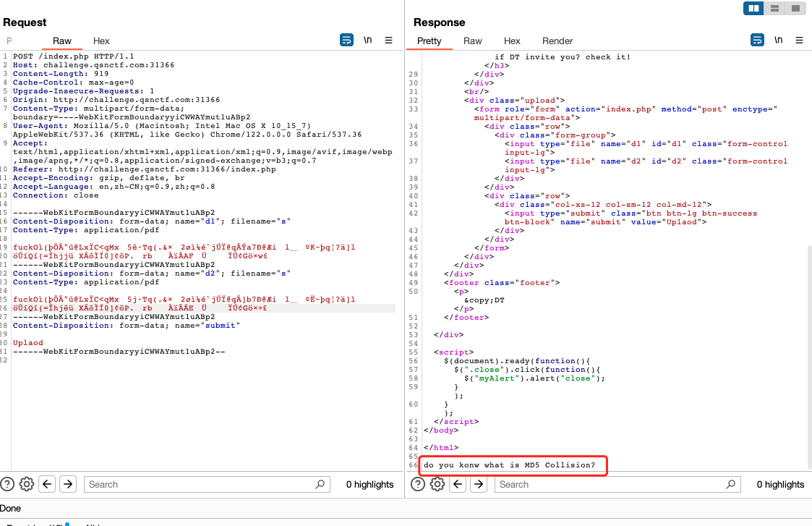Switch to top-bottom split layout view
Screen dimensions: 812x526
(774, 9)
